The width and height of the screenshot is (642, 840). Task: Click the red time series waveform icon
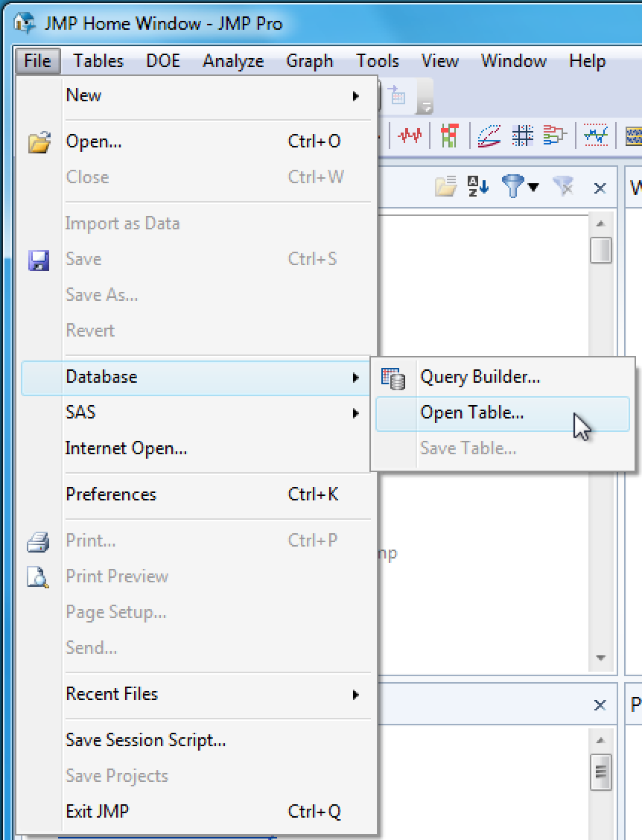410,136
